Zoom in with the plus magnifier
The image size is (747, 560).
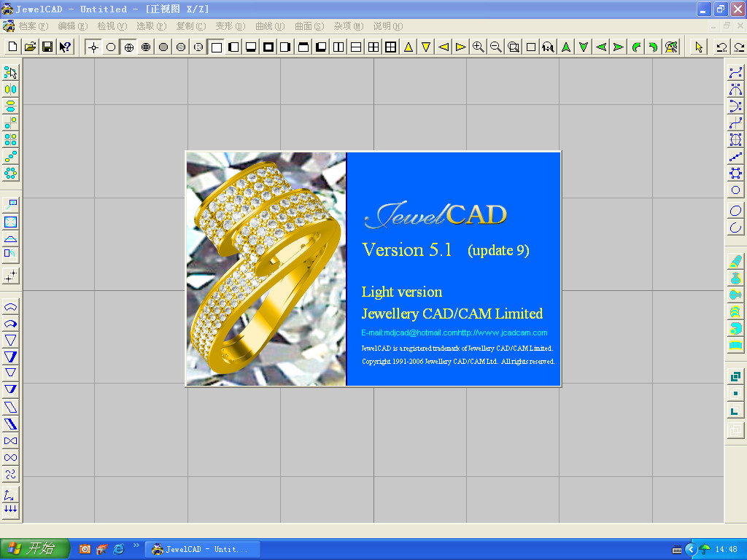coord(479,47)
